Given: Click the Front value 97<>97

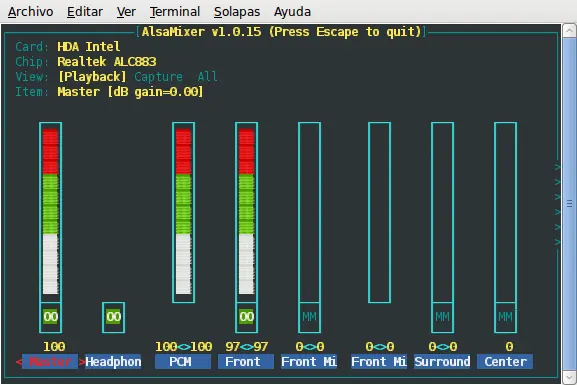Looking at the screenshot, I should click(246, 346).
